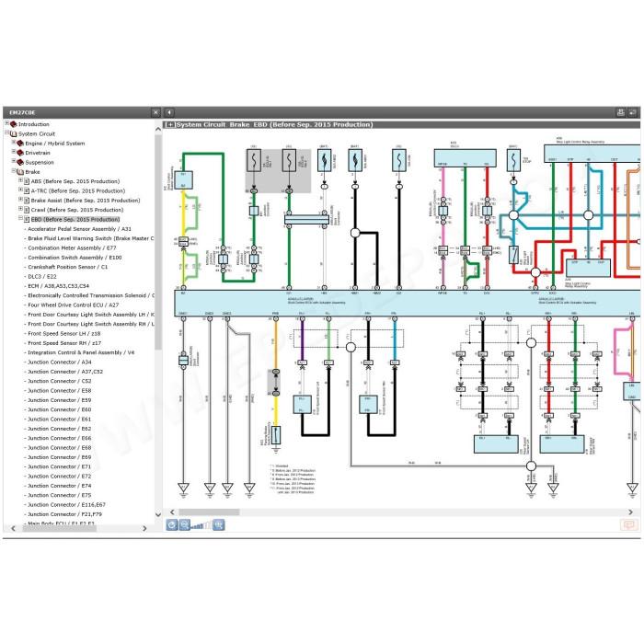Select Junction Connector / E116,E67

(x=66, y=504)
